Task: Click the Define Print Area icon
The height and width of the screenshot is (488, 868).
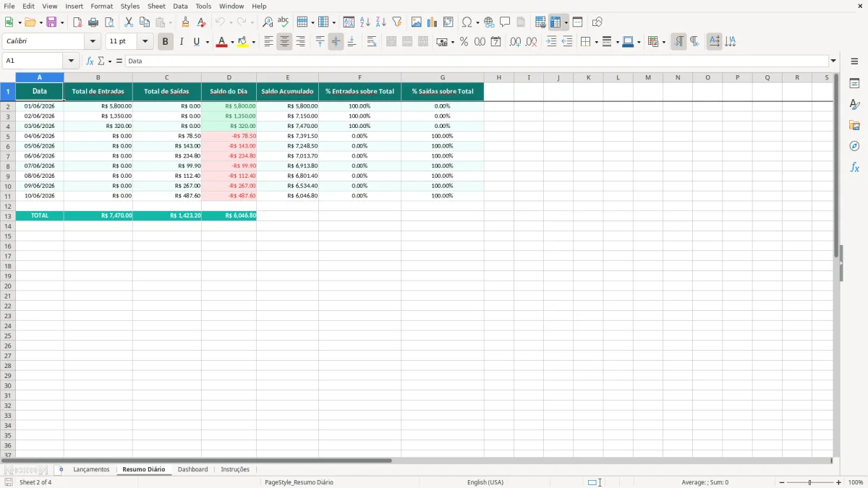Action: click(540, 22)
